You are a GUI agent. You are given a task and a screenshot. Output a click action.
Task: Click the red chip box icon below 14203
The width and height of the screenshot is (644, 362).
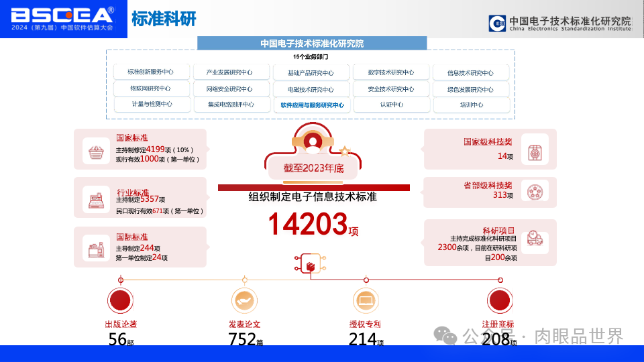[311, 264]
